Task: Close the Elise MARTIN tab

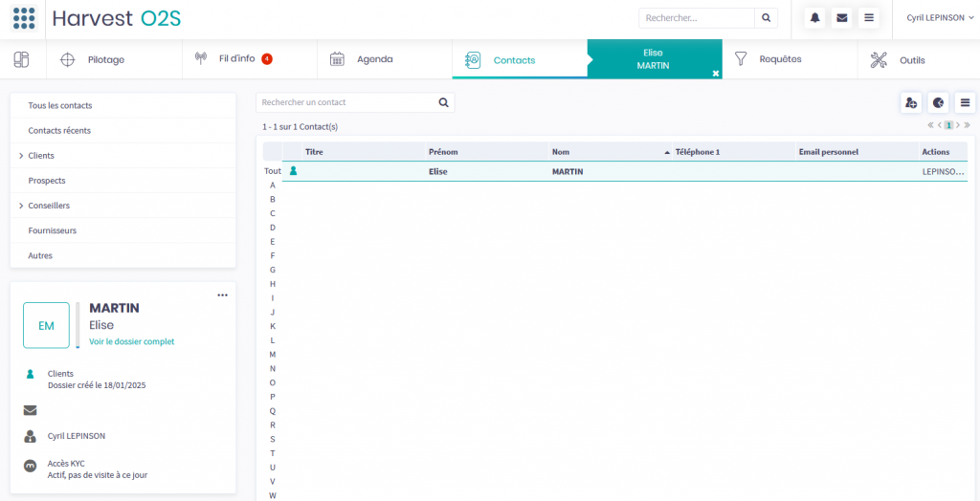Action: 716,73
